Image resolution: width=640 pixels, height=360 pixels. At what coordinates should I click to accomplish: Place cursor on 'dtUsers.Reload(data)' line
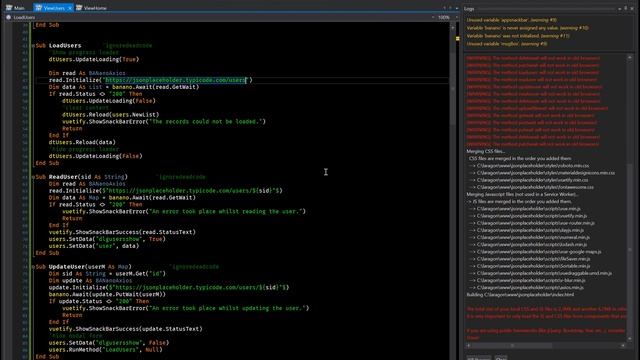pos(82,142)
